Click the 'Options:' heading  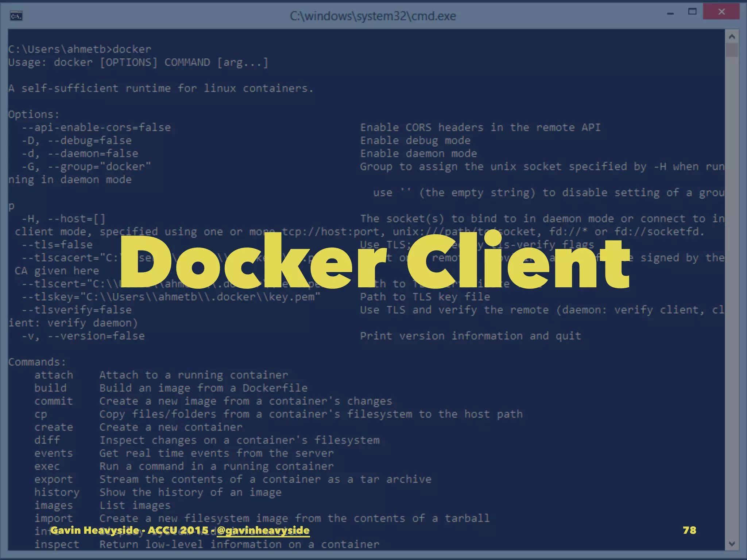coord(34,114)
